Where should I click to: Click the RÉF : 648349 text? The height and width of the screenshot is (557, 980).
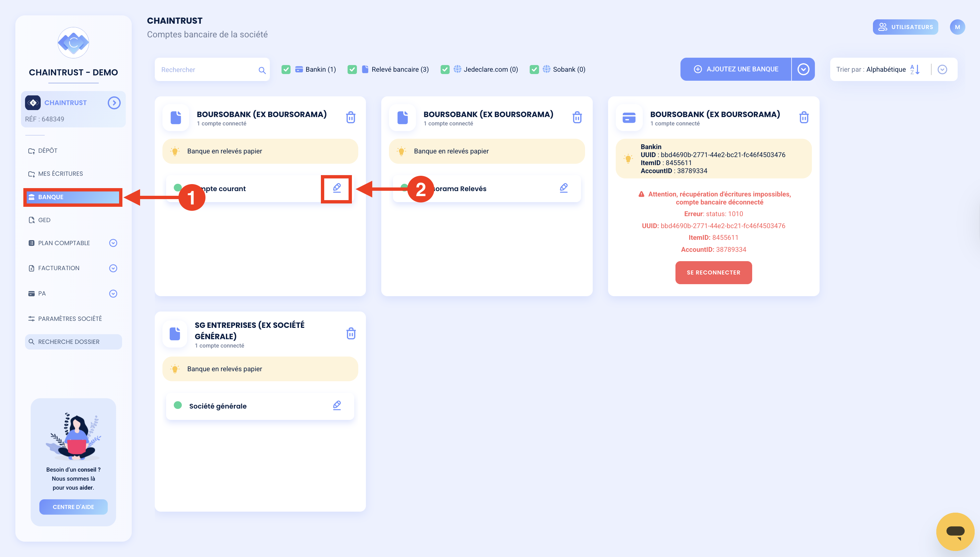point(45,119)
